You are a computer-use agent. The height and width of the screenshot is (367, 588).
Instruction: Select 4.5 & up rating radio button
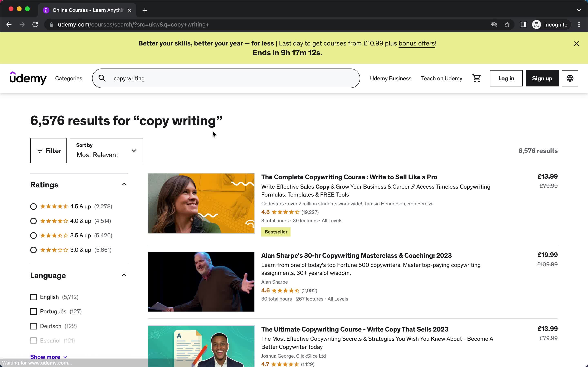[x=33, y=206]
